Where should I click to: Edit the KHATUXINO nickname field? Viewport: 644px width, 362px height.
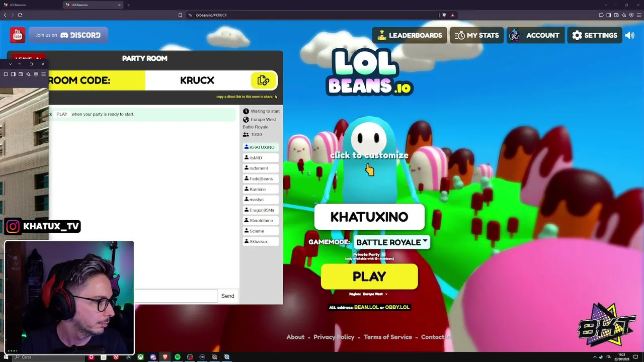pos(369,217)
